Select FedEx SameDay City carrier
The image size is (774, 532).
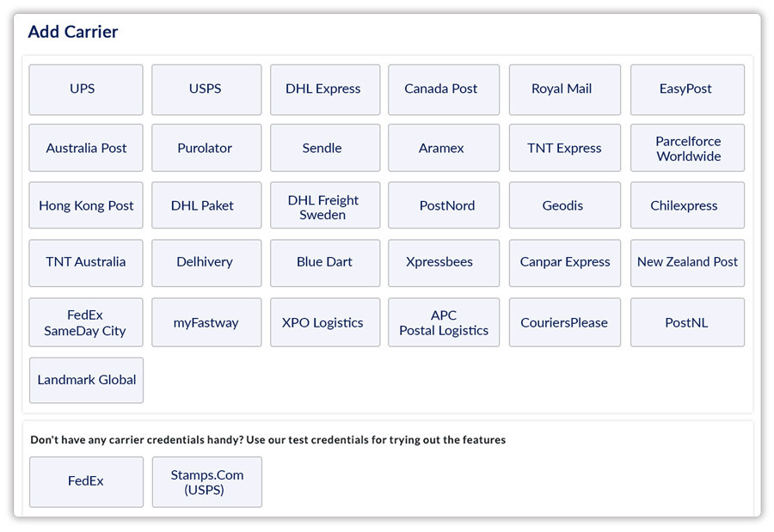pos(86,323)
